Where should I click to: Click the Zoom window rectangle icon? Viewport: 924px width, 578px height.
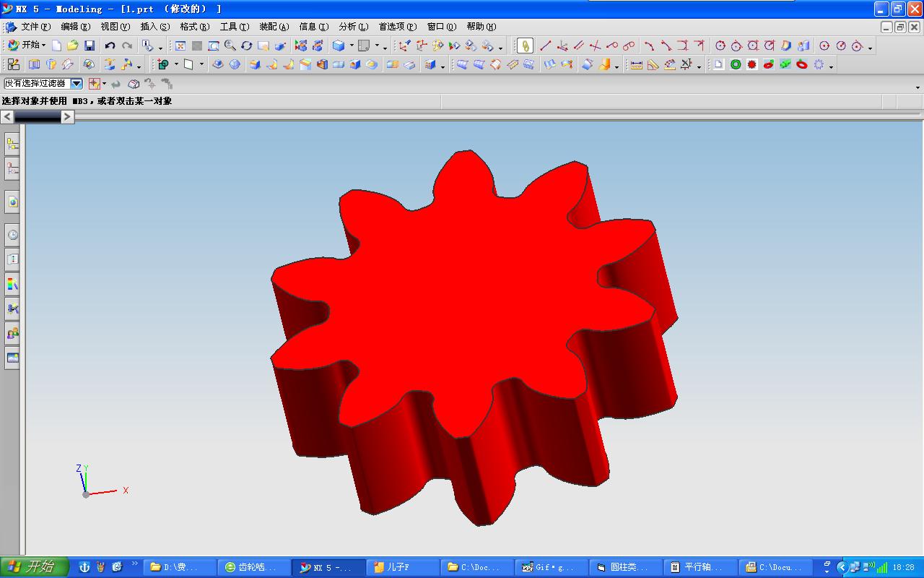click(214, 46)
